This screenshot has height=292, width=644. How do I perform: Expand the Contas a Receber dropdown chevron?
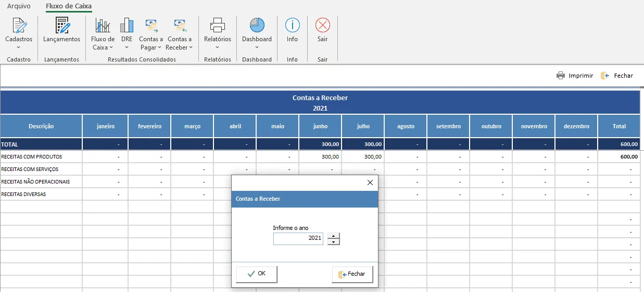coord(191,47)
